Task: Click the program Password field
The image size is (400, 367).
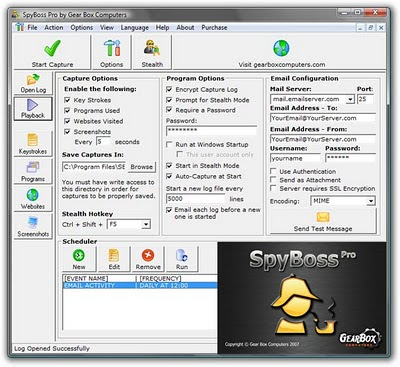Action: click(211, 130)
